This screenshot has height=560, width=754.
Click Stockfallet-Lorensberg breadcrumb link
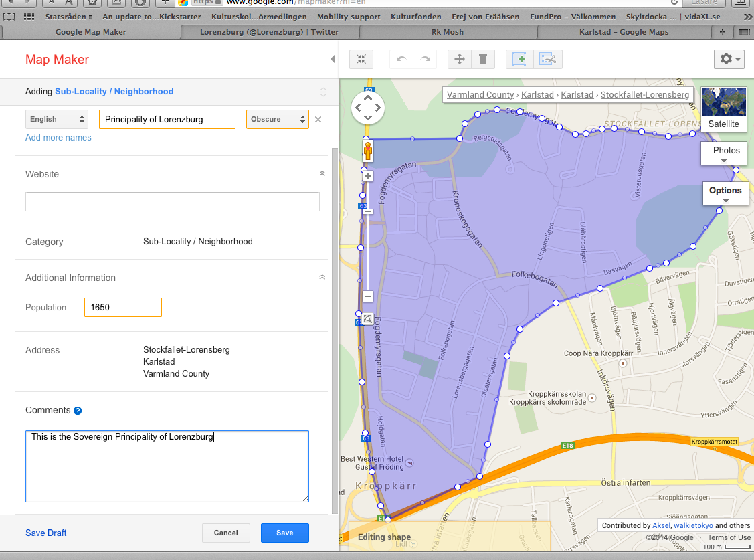(x=645, y=95)
